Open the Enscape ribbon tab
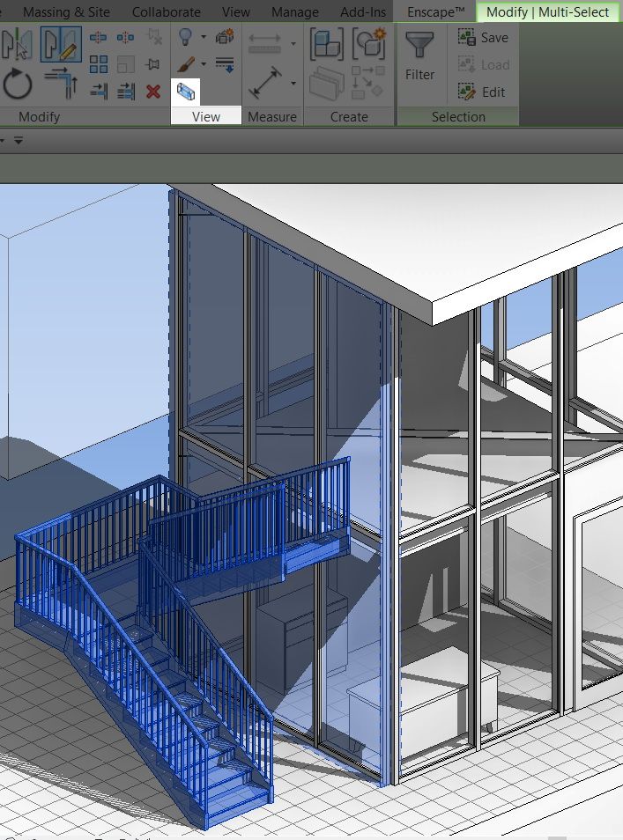 click(435, 12)
